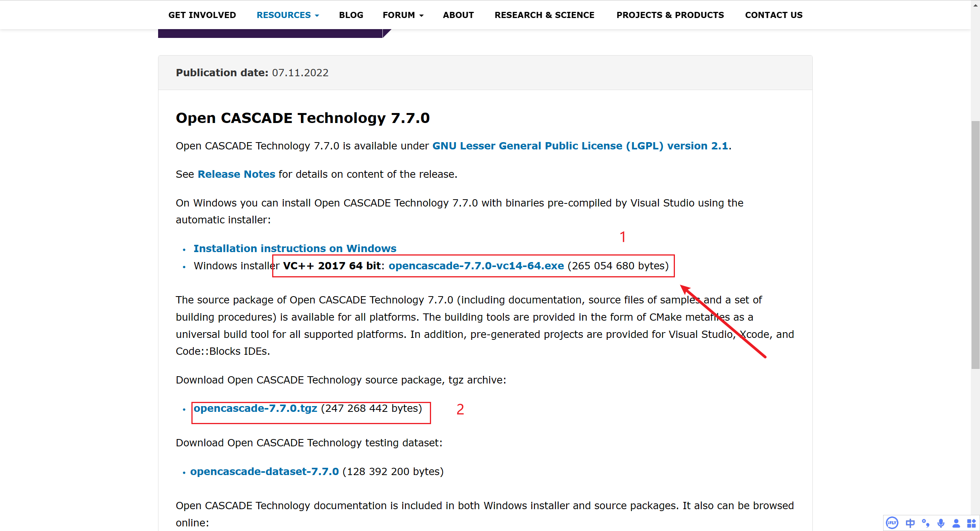The width and height of the screenshot is (980, 531).
Task: Select CONTACT US in the navigation
Action: (773, 15)
